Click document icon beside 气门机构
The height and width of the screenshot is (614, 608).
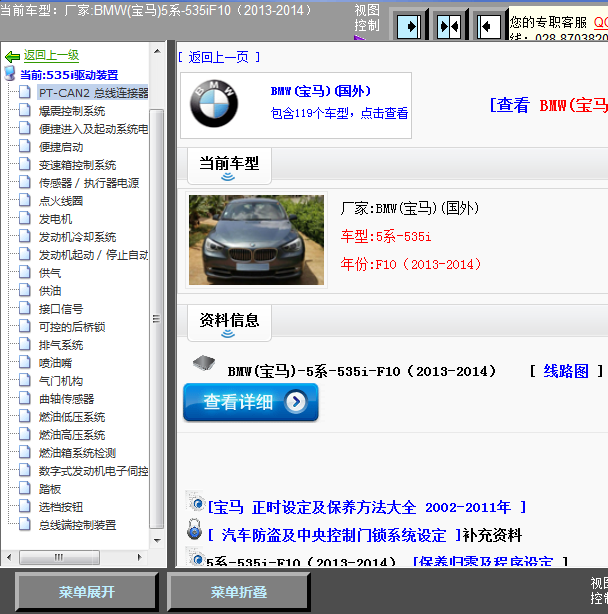point(25,380)
